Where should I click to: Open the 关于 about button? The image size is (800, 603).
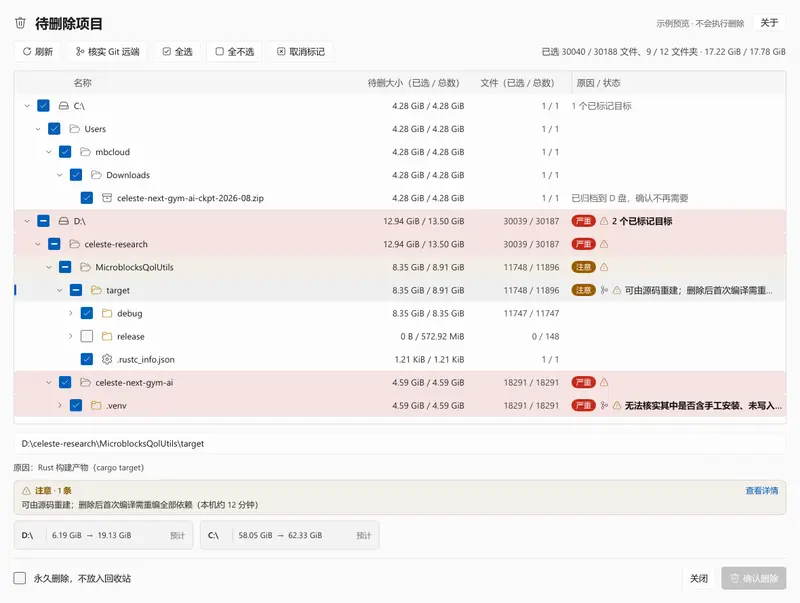(769, 23)
